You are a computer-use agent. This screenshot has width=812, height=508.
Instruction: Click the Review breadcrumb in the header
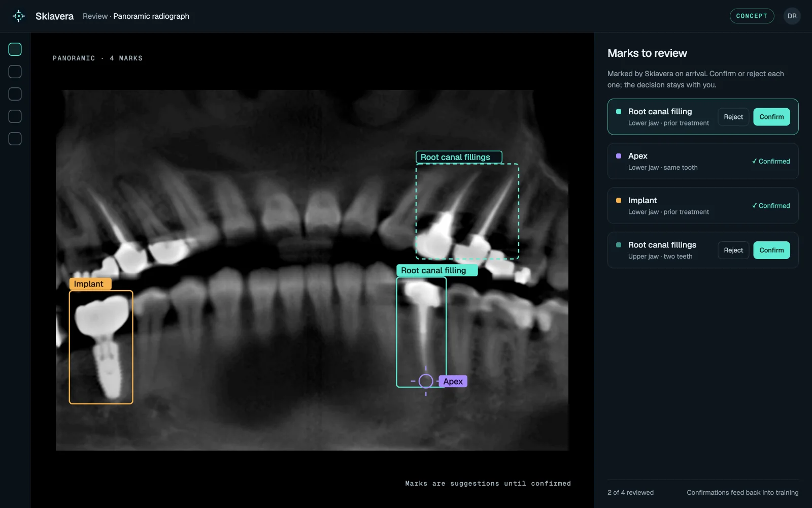coord(95,16)
